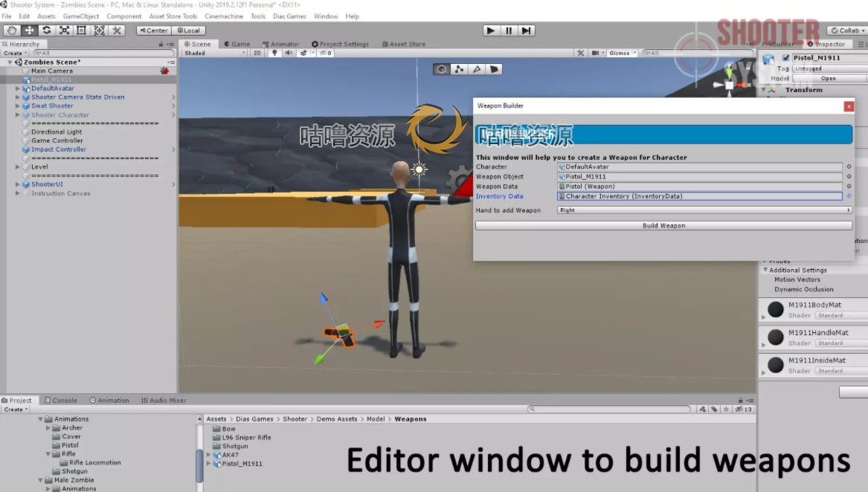Image resolution: width=868 pixels, height=492 pixels.
Task: Open the Asset Store tab
Action: point(404,44)
